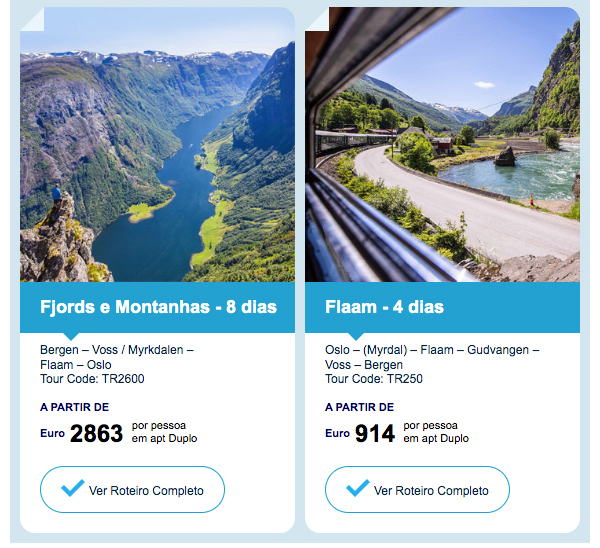
Task: Select the Flaam - 4 dias title
Action: tap(384, 307)
